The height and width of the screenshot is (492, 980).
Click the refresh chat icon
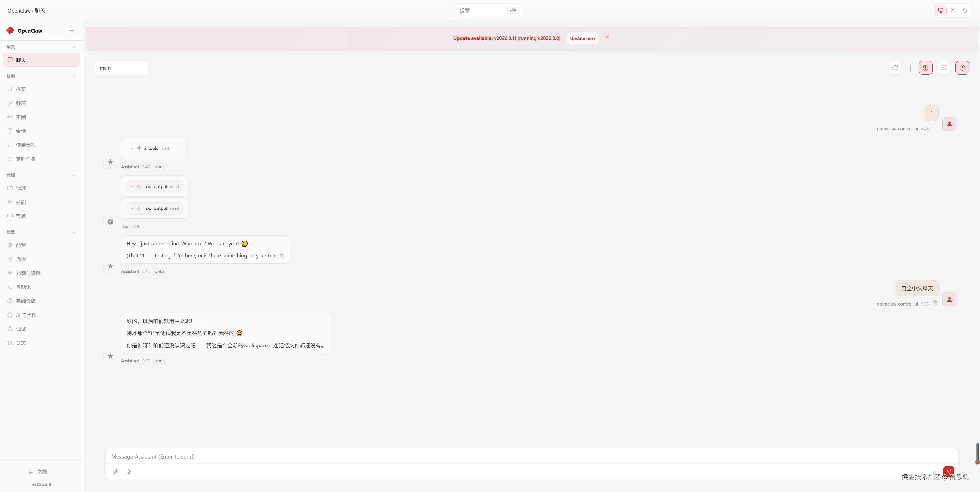click(895, 68)
